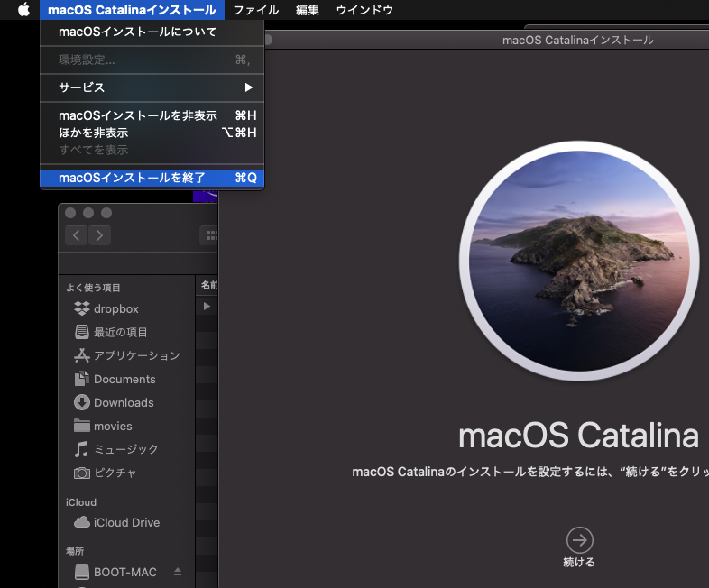The height and width of the screenshot is (588, 709).
Task: Open the ウインドウ menu
Action: 364,10
